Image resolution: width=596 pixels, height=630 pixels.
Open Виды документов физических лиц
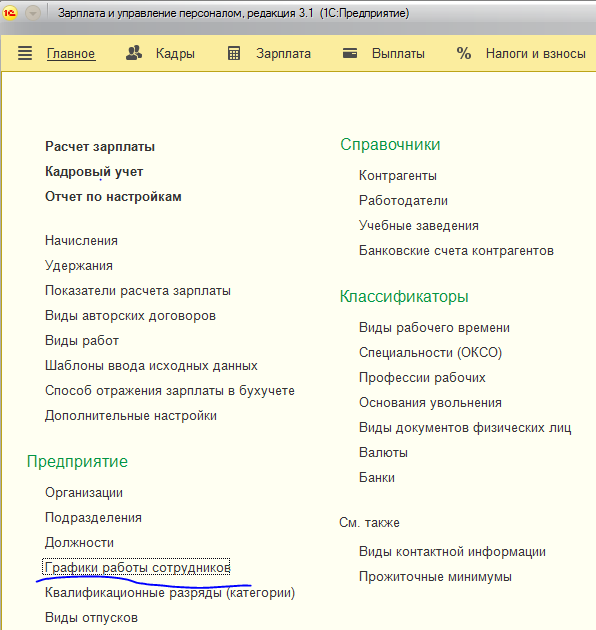point(465,428)
